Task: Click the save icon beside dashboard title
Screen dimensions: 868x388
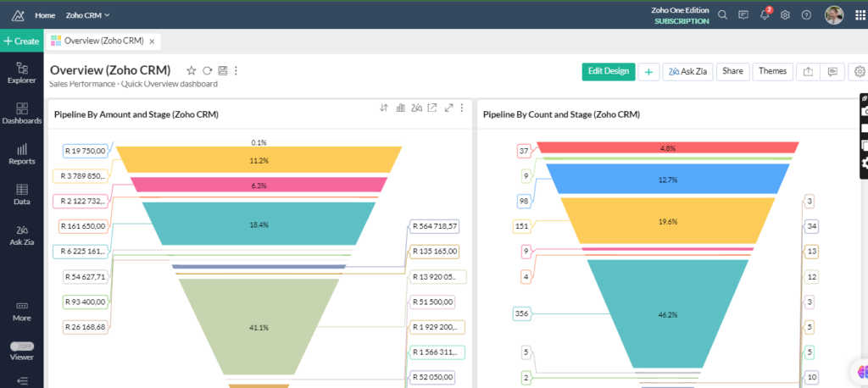Action: pyautogui.click(x=223, y=70)
